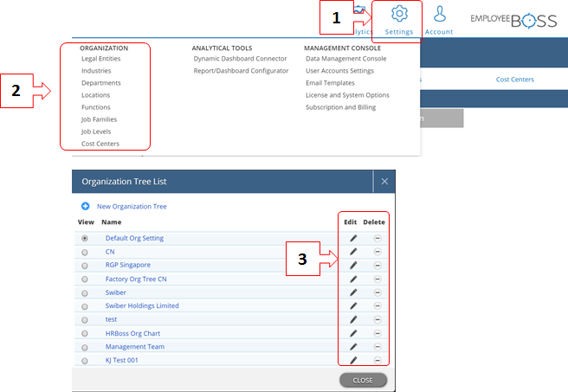Select the Factory Org Tree CN radio

point(85,280)
